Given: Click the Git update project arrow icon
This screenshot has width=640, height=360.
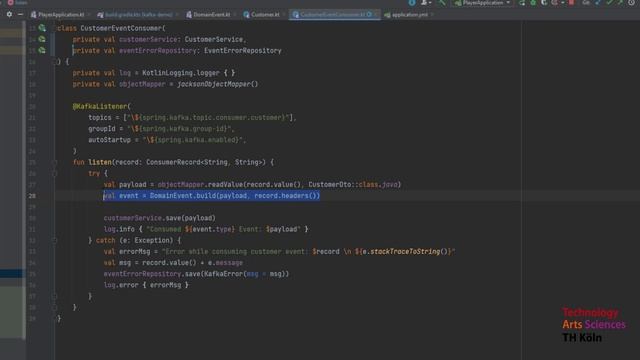Looking at the screenshot, I should 598,3.
